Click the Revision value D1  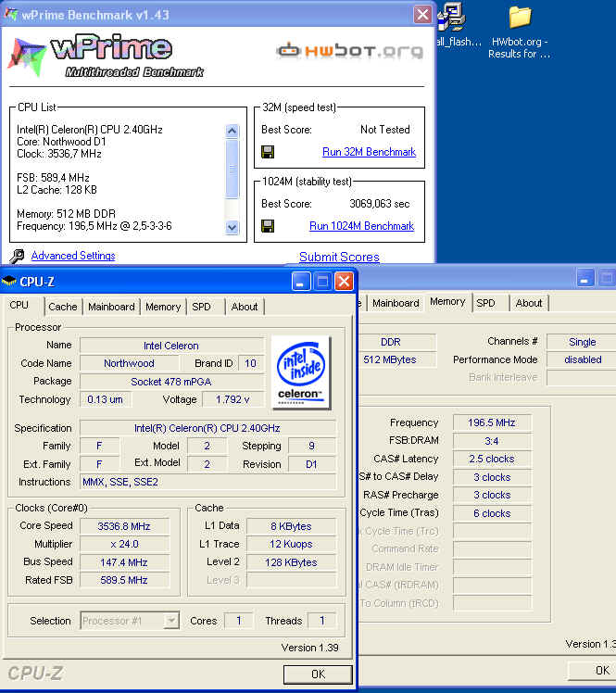point(312,464)
